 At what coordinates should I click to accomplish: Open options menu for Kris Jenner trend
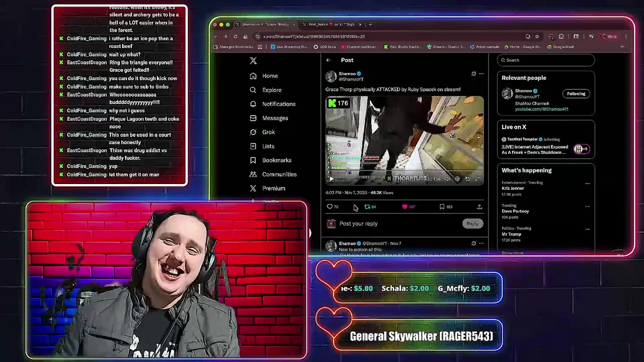[587, 184]
